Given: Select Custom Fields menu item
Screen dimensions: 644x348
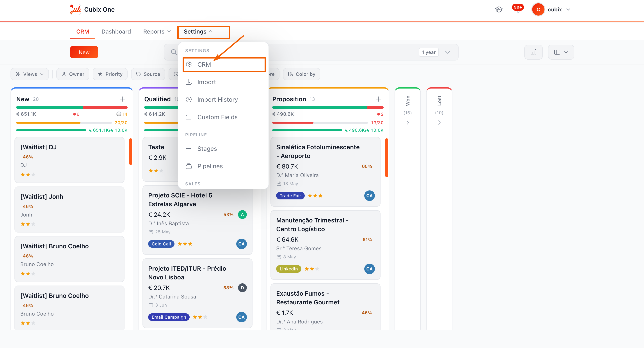Looking at the screenshot, I should pos(224,117).
